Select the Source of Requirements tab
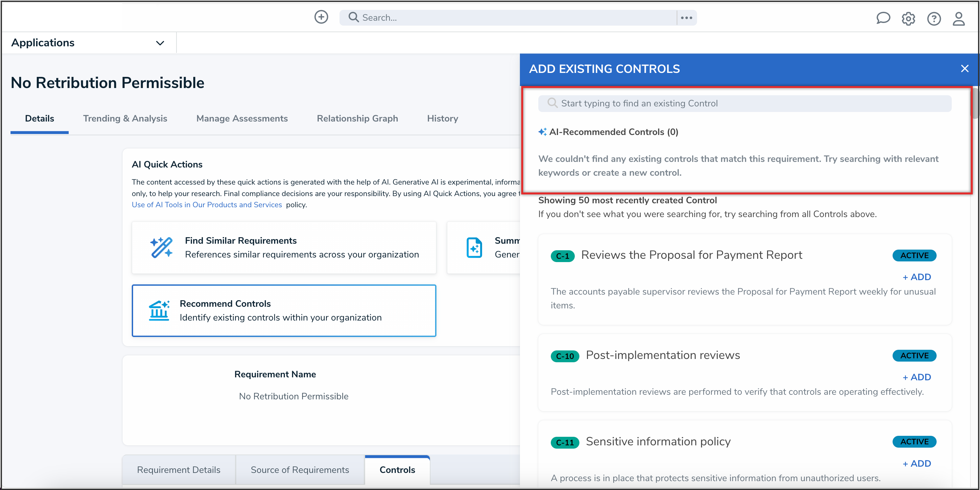Image resolution: width=980 pixels, height=490 pixels. [299, 470]
